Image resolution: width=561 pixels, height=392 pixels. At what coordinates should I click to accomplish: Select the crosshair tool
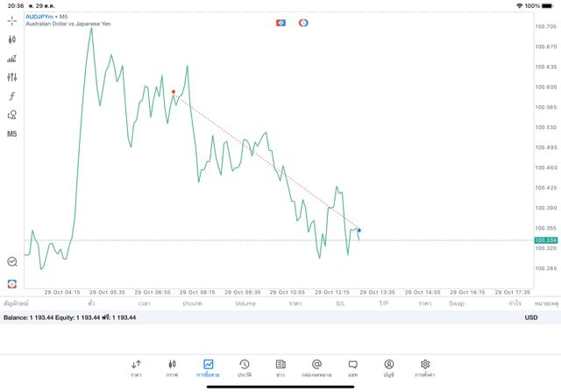point(11,20)
